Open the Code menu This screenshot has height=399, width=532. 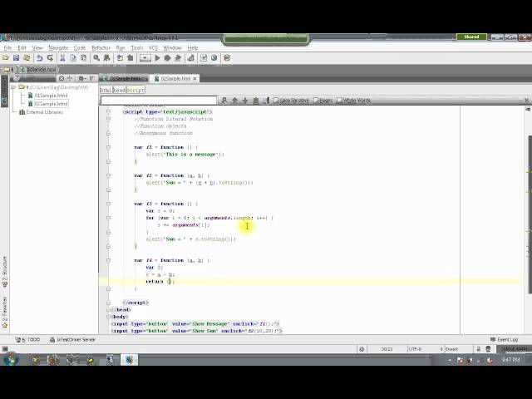coord(80,48)
